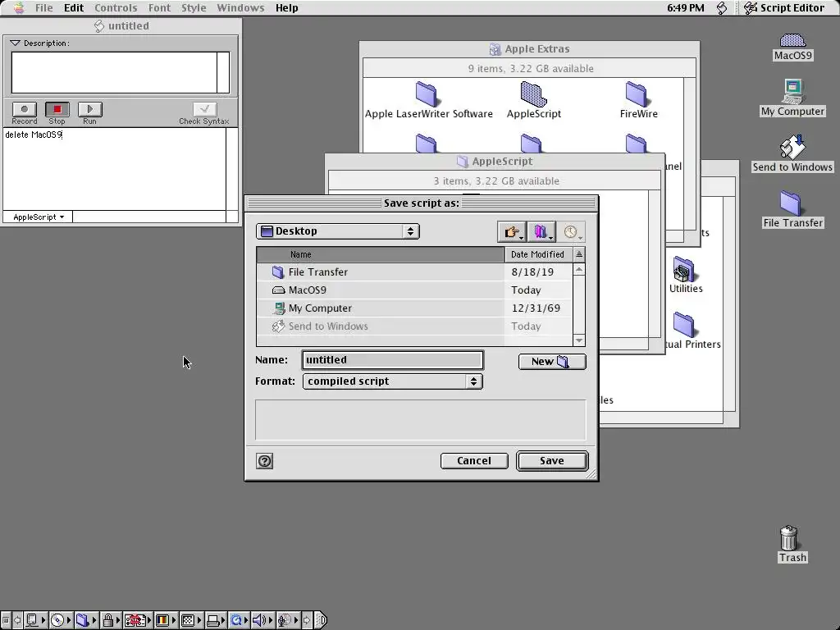Click the Description text box in script window
840x630 pixels.
tap(114, 72)
